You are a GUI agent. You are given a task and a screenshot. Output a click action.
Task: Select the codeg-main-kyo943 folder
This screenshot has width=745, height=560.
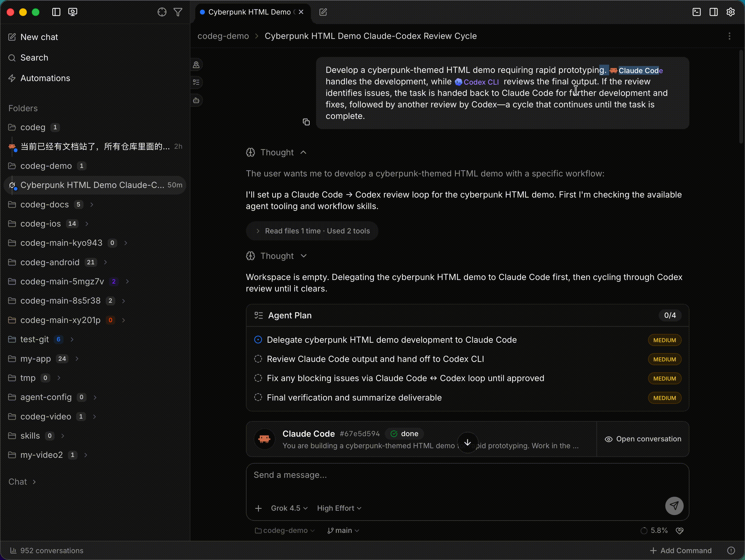pos(95,243)
